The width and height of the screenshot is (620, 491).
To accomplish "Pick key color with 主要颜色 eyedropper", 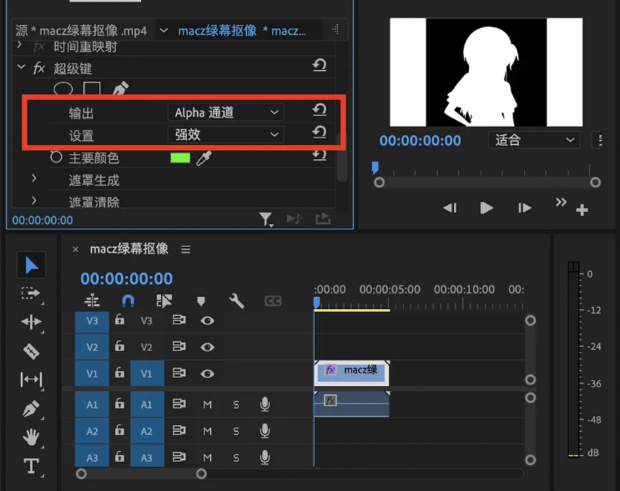I will point(204,158).
